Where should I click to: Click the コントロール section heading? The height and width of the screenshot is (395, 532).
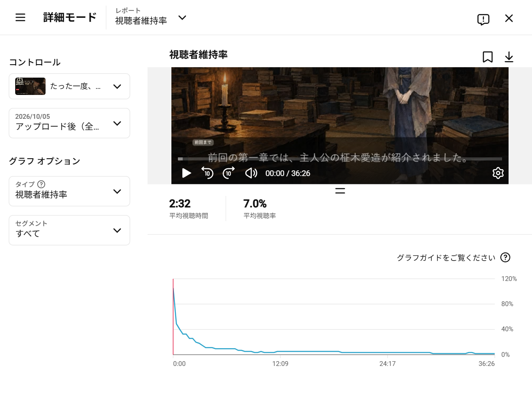(35, 62)
